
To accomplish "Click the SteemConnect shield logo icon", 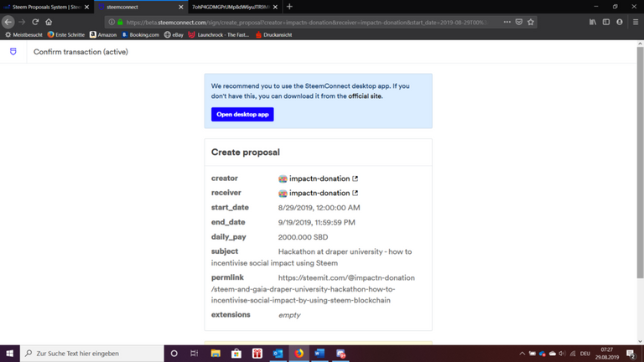I will (x=13, y=51).
